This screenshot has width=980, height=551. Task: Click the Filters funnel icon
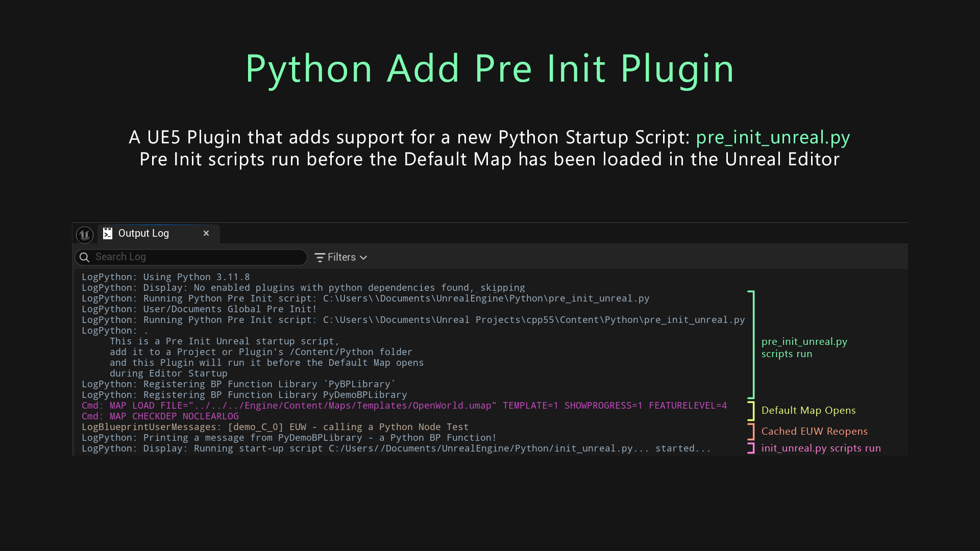[x=320, y=258]
